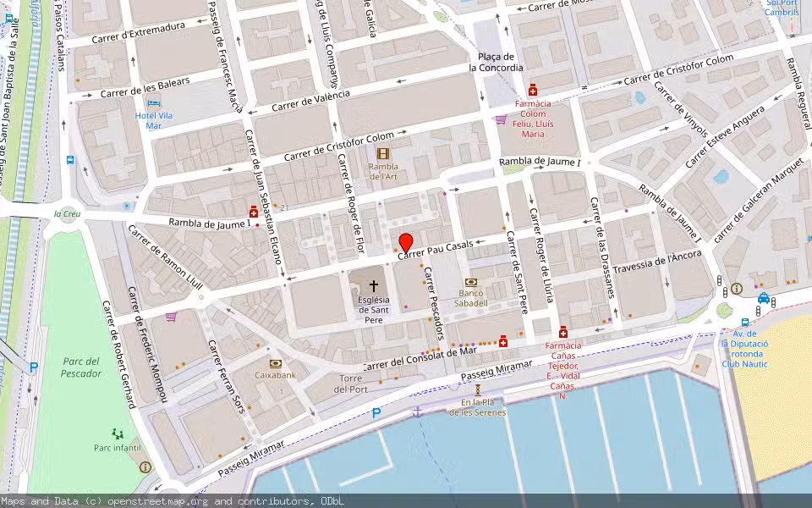Click the Carrer de Frederic Mompou label
The height and width of the screenshot is (508, 812).
tap(148, 344)
